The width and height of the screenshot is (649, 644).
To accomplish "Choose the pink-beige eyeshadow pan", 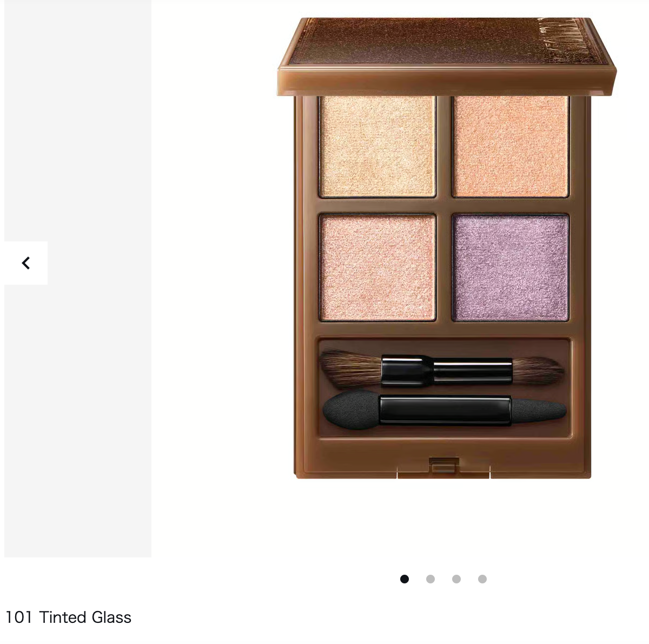I will click(378, 267).
